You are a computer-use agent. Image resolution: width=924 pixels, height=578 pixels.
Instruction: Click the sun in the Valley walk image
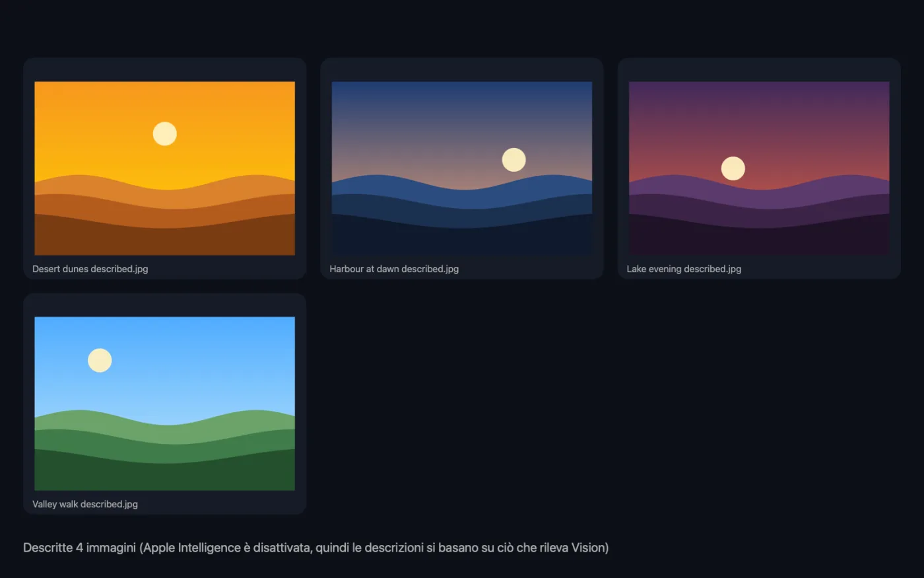click(100, 360)
